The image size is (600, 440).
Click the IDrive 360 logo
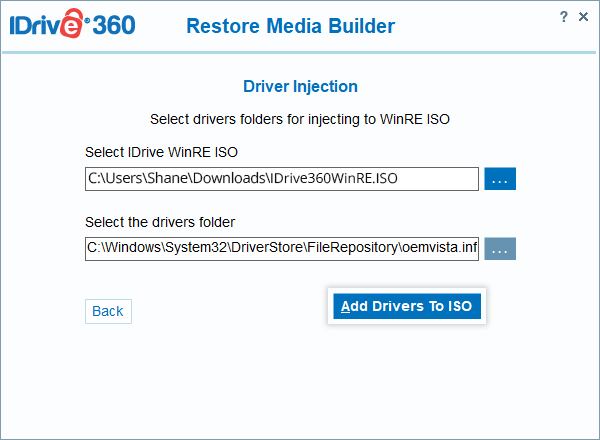tap(72, 24)
